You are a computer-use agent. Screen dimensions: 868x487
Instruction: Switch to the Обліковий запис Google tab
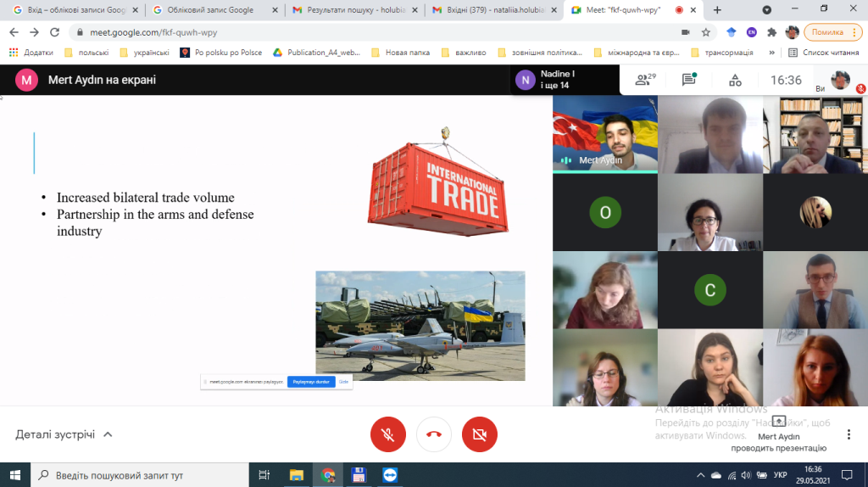coord(212,10)
